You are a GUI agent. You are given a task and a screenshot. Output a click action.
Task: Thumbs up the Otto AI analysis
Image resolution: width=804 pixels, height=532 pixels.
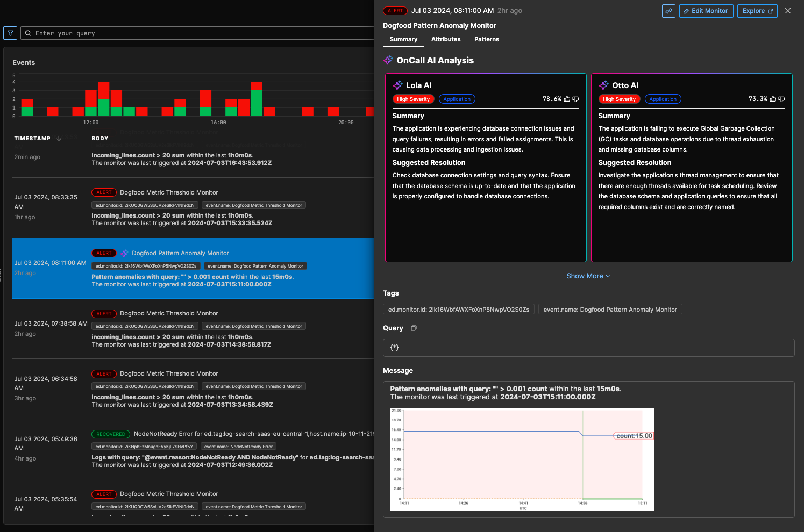[x=773, y=99]
